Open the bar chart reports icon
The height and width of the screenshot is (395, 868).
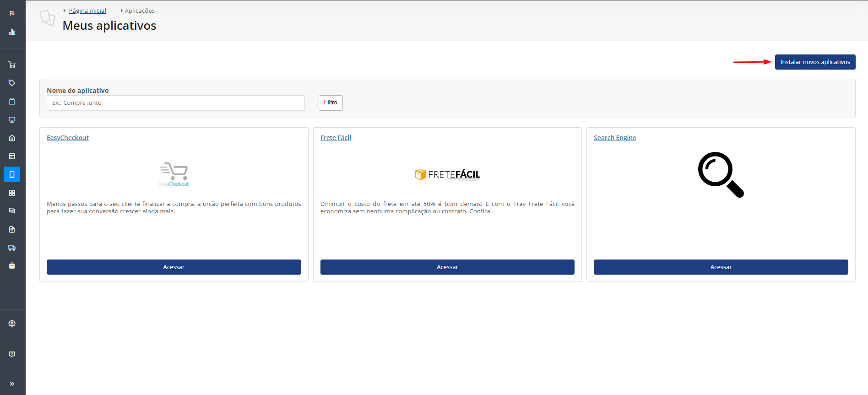click(x=12, y=32)
